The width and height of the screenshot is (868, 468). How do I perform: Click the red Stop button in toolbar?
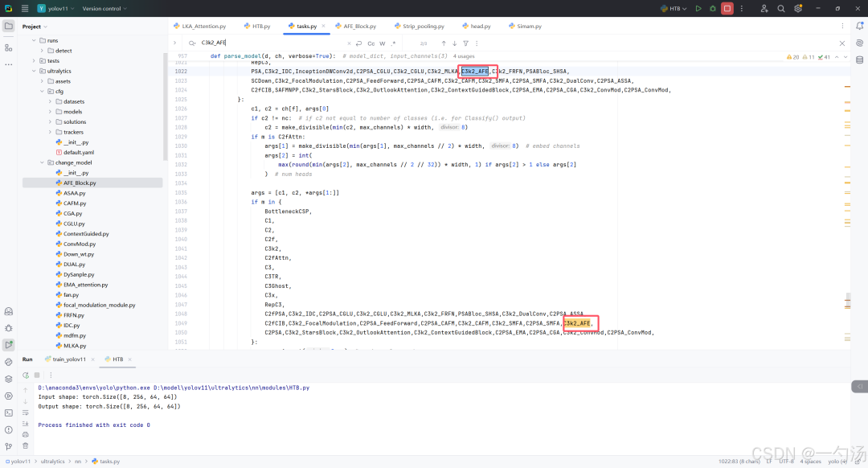click(727, 8)
